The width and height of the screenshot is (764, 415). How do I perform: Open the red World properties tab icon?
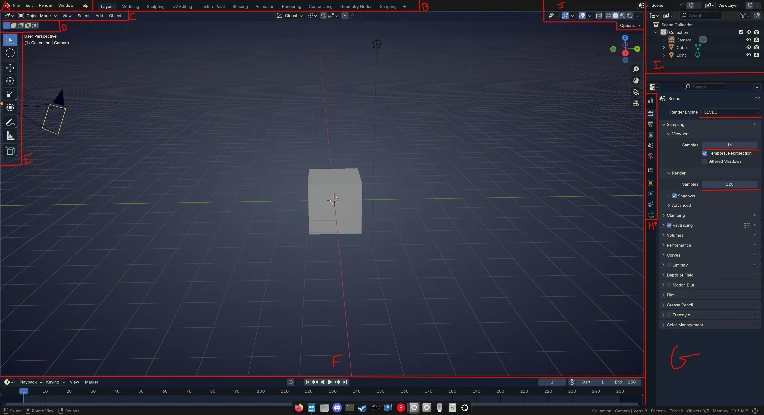651,156
